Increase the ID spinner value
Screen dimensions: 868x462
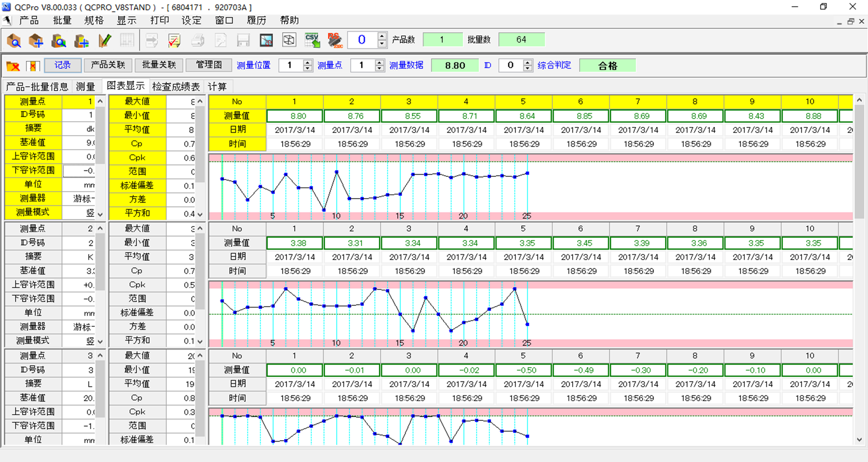click(x=528, y=62)
